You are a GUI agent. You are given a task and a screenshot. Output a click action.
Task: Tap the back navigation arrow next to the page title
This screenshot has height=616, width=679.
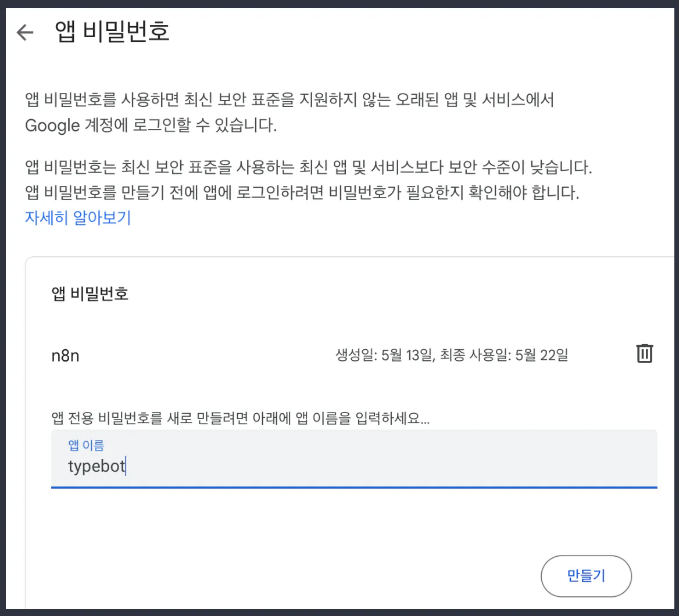pos(24,32)
